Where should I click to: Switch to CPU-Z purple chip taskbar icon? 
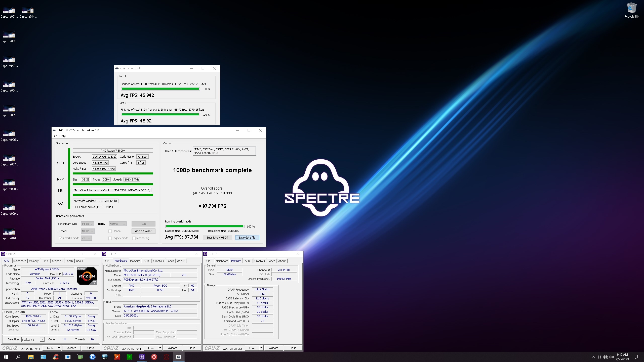pyautogui.click(x=142, y=357)
